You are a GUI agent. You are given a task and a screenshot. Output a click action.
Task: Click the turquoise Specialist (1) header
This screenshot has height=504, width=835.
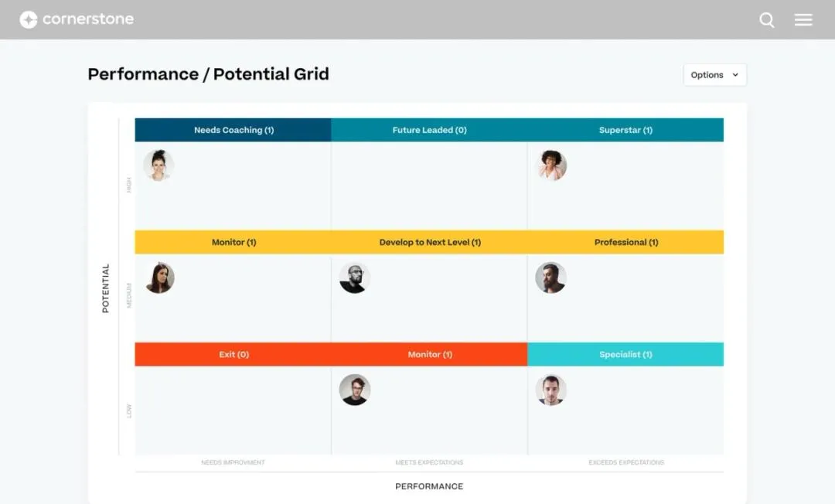click(x=625, y=355)
